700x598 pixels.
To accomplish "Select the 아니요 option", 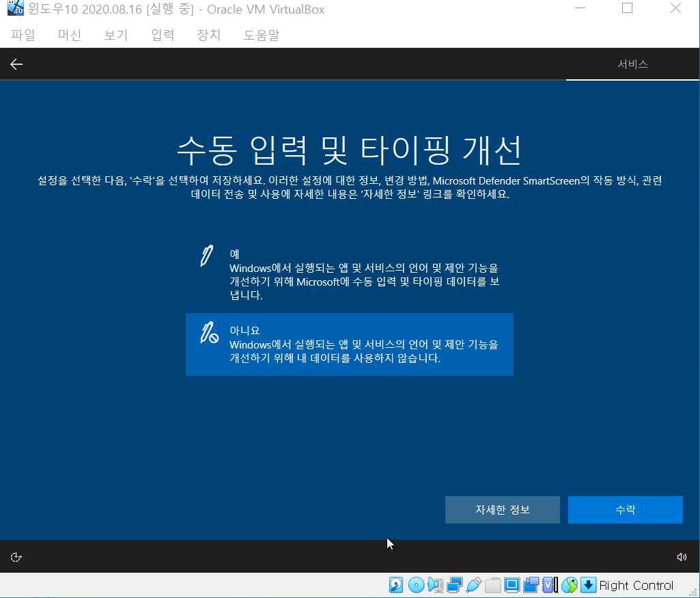I will (x=350, y=344).
